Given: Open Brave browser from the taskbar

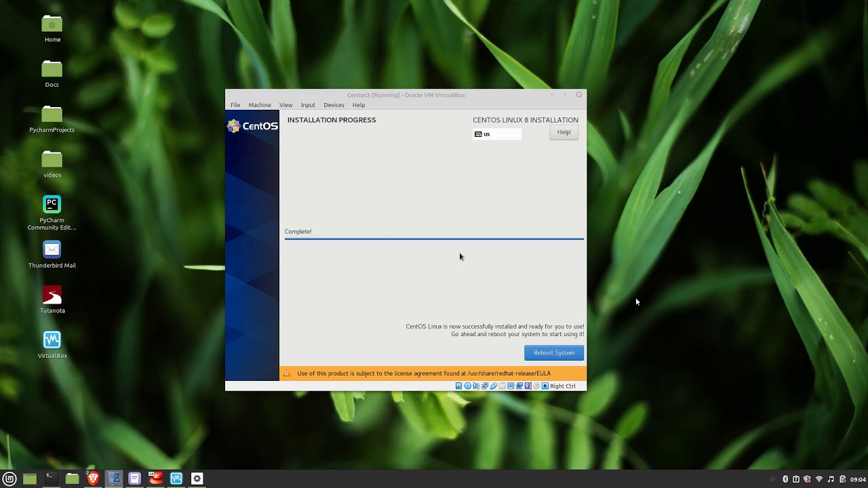Looking at the screenshot, I should click(93, 479).
